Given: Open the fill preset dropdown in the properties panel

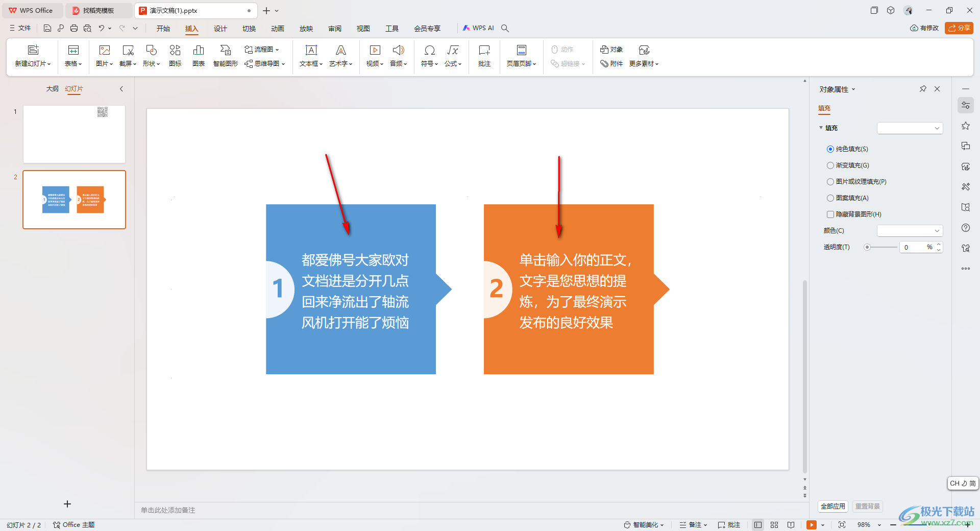Looking at the screenshot, I should coord(910,128).
